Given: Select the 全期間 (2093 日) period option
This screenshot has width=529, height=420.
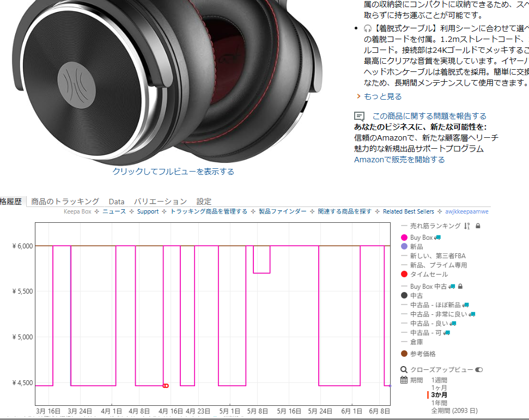Looking at the screenshot, I should pos(454,411).
